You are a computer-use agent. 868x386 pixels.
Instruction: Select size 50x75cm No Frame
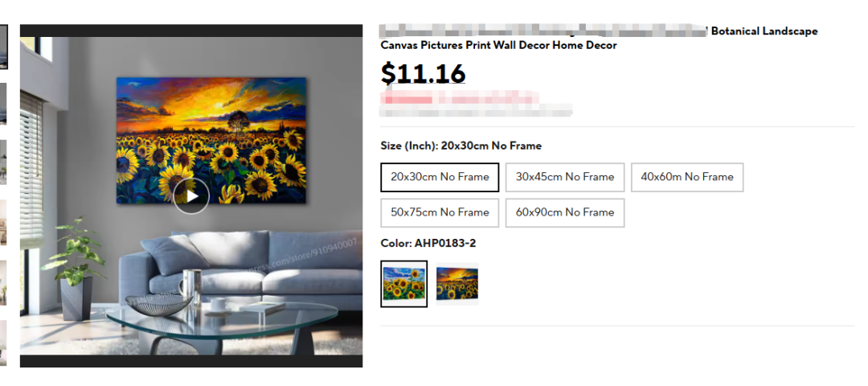click(x=440, y=212)
